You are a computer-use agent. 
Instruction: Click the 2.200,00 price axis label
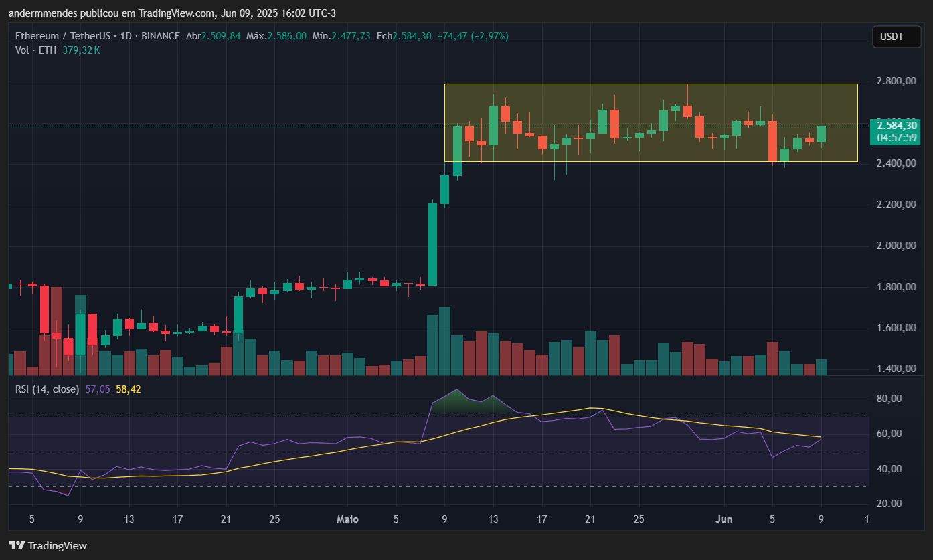(896, 205)
